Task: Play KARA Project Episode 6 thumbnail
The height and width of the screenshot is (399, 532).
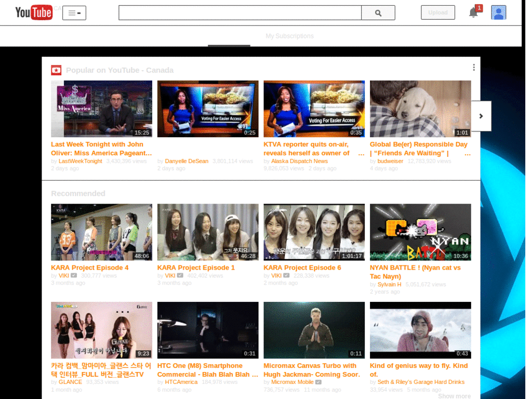Action: (314, 232)
